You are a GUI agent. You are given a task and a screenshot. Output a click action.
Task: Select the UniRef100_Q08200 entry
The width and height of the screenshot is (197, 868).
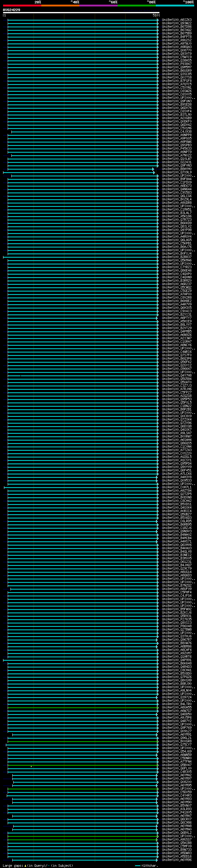(177, 782)
